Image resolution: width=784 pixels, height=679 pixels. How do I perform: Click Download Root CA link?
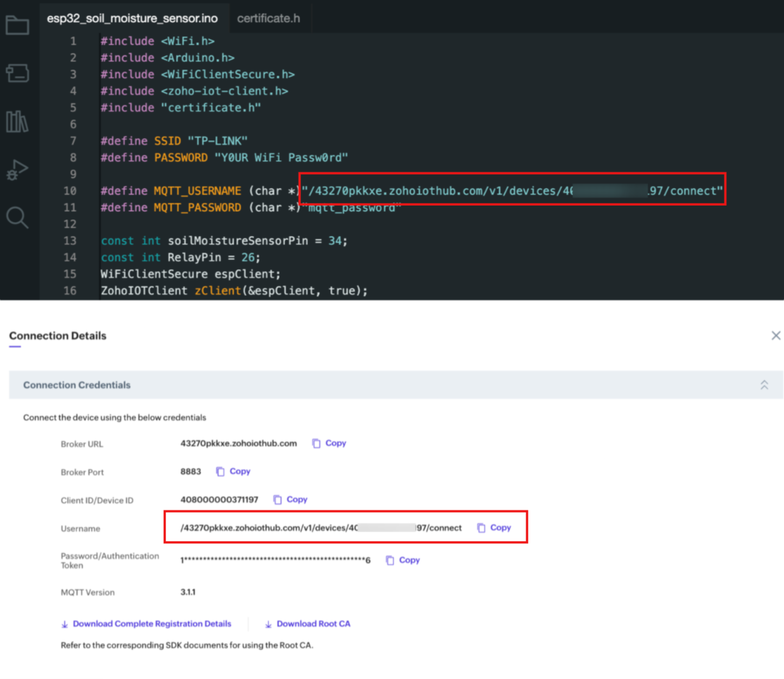tap(313, 624)
